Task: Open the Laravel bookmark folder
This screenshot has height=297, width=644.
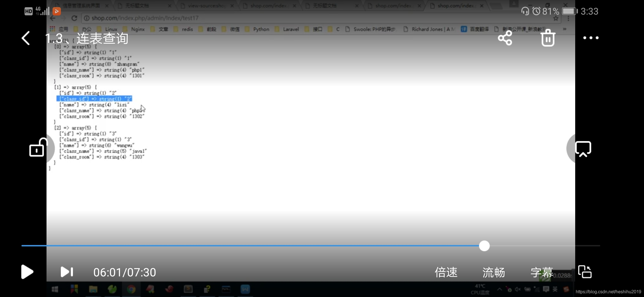Action: (287, 29)
